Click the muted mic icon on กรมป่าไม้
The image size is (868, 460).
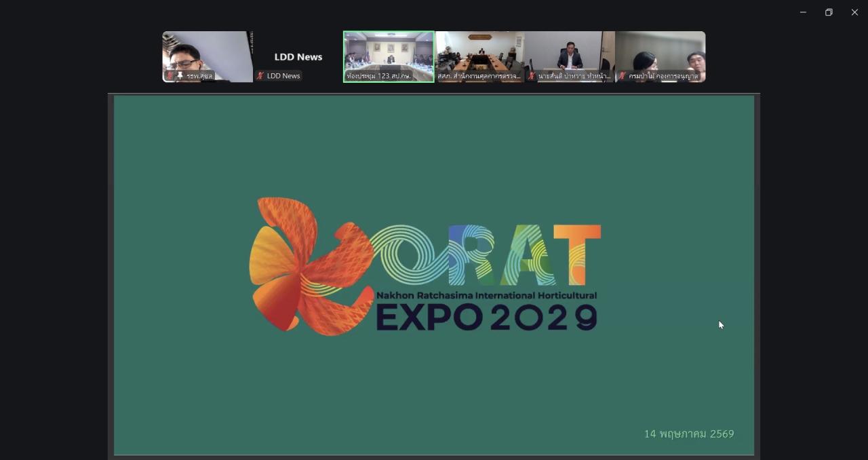point(622,76)
